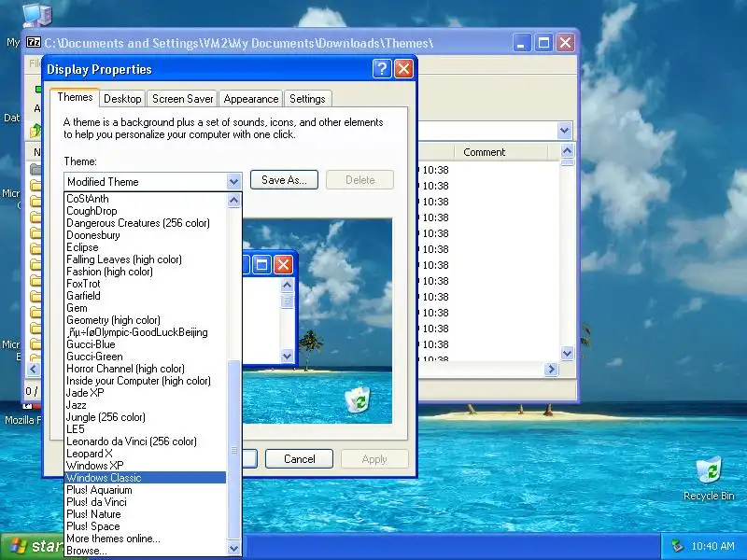
Task: Open the 7-Zip address bar dropdown arrow
Action: tap(565, 130)
